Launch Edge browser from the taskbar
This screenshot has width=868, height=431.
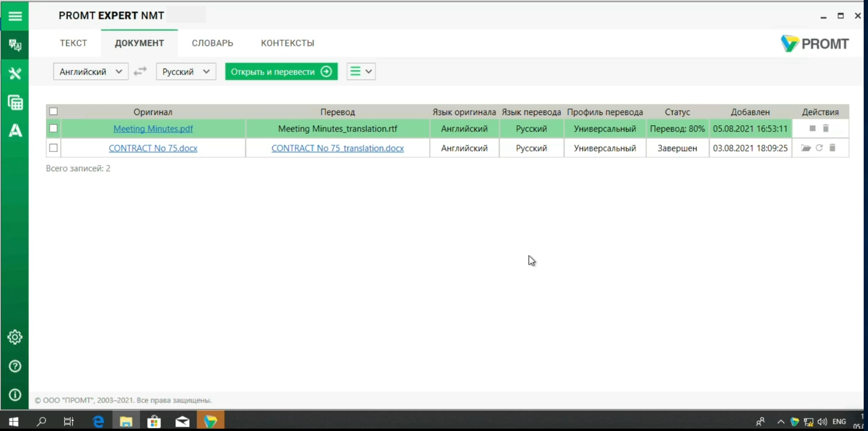pos(98,421)
